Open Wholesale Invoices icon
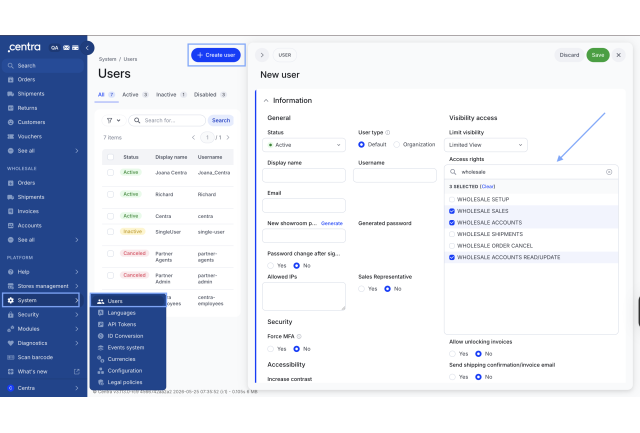Image resolution: width=640 pixels, height=433 pixels. point(11,211)
